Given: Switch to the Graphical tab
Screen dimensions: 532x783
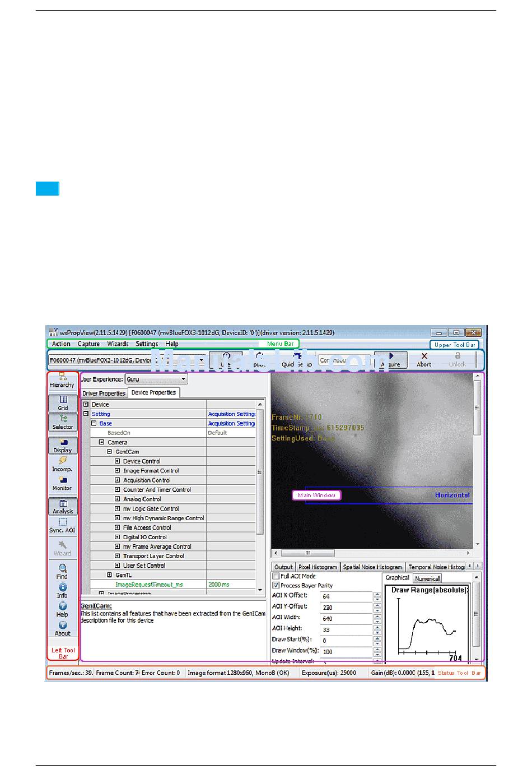Looking at the screenshot, I should click(x=398, y=578).
